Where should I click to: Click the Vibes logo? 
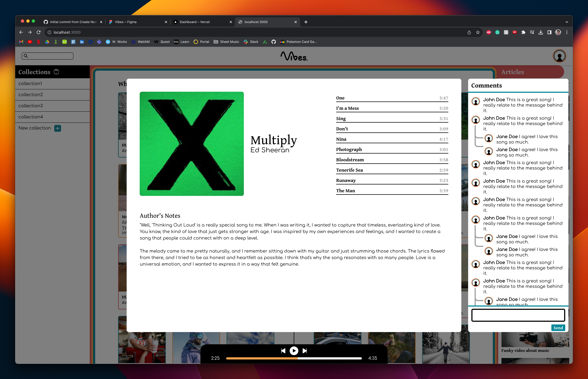pos(294,56)
